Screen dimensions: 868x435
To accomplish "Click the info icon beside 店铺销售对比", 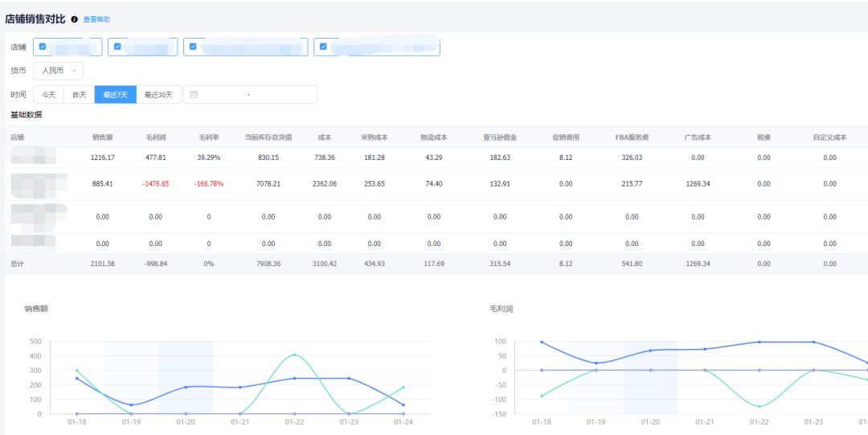I will [x=75, y=18].
